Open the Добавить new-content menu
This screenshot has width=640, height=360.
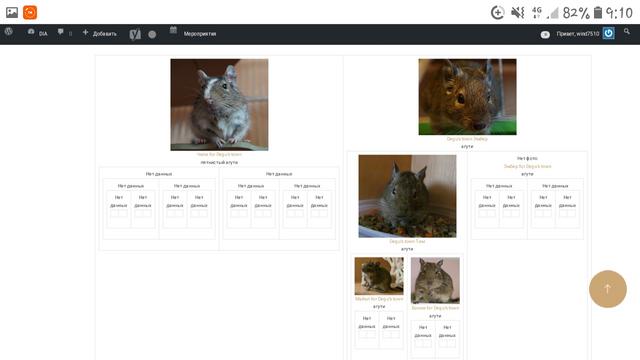[x=100, y=33]
